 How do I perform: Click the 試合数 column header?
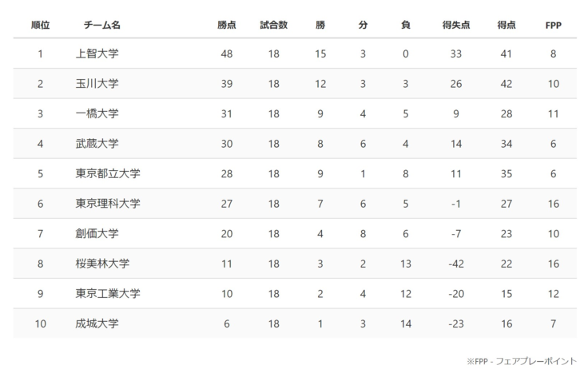point(273,26)
